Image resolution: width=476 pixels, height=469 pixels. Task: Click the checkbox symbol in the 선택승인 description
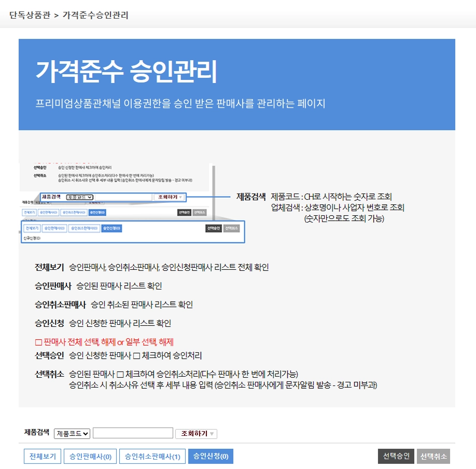[x=136, y=356]
